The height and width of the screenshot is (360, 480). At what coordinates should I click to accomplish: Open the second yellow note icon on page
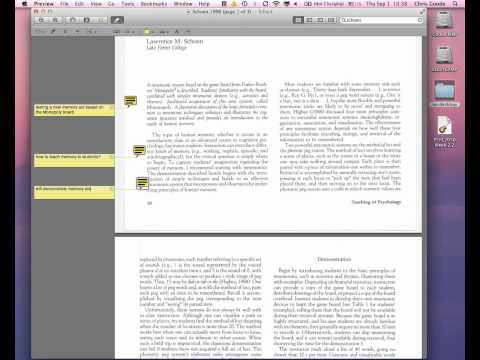coord(139,150)
